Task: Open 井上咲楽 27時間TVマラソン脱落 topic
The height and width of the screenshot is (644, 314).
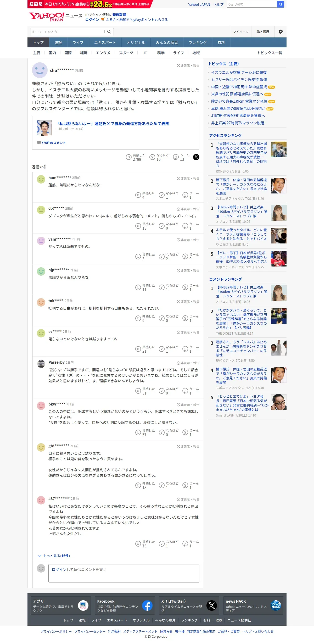Action: [238, 123]
